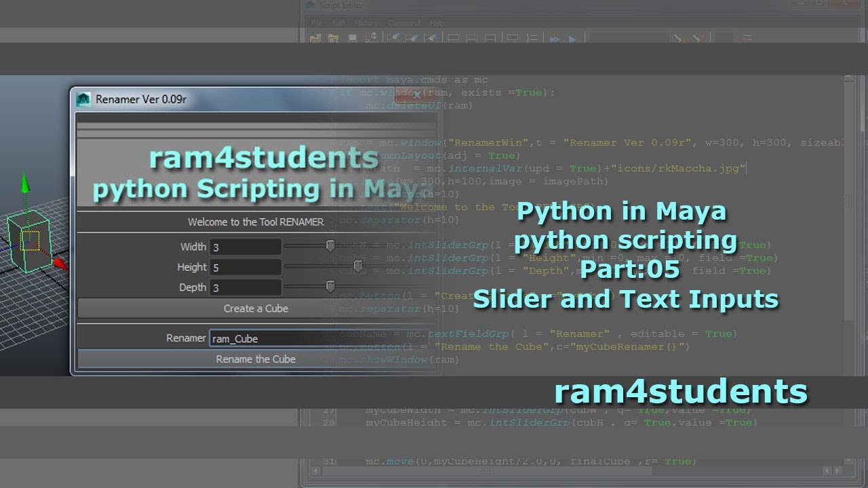The image size is (868, 488).
Task: Click the Width slider handle
Action: pyautogui.click(x=330, y=246)
